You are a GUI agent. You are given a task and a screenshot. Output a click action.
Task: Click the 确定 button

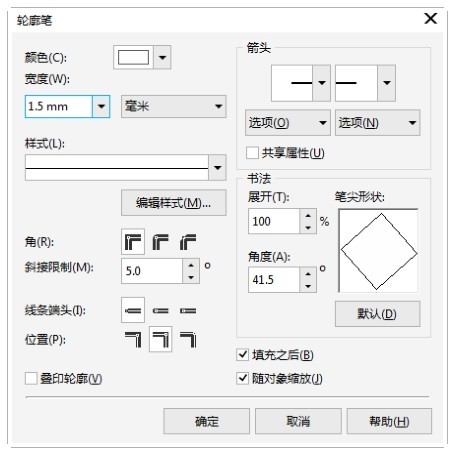(x=207, y=421)
